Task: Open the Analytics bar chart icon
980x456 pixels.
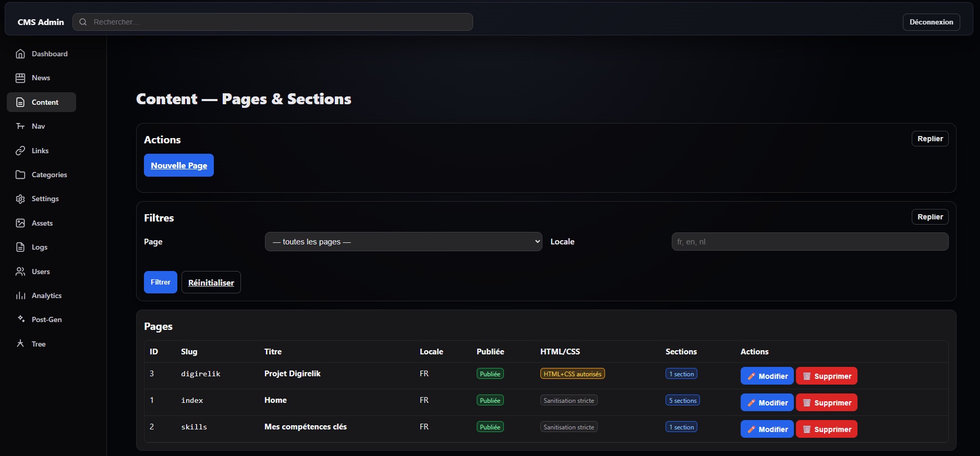Action: 20,295
